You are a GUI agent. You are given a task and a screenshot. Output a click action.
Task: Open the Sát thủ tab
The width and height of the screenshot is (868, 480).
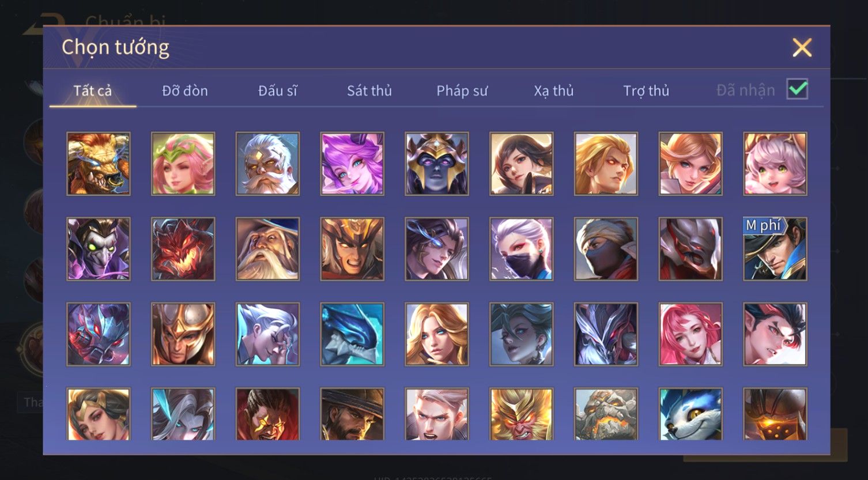coord(369,90)
